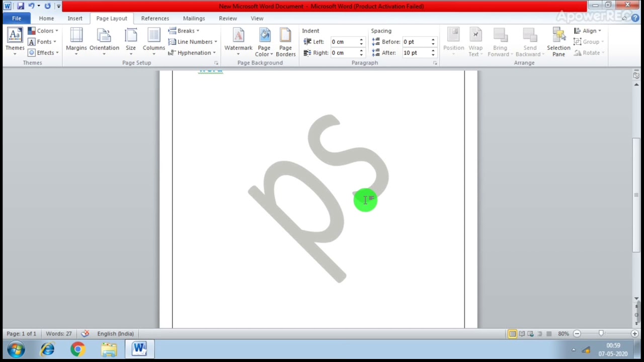Launch the Page Setup dialog
Image resolution: width=644 pixels, height=362 pixels.
tap(216, 63)
